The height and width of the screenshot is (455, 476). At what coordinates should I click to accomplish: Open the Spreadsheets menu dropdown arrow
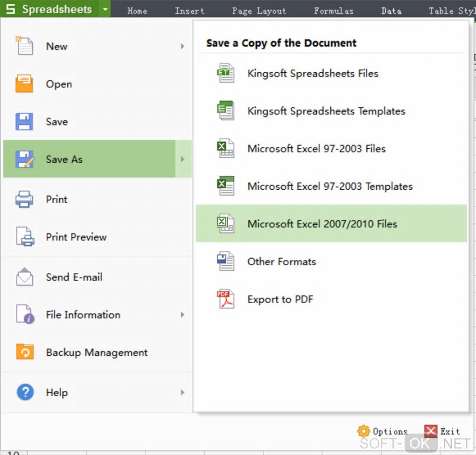105,9
